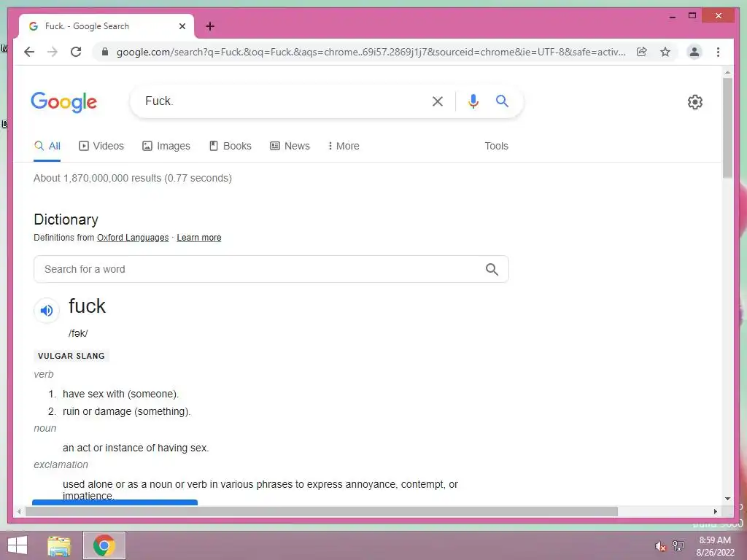Play the word pronunciation audio
This screenshot has height=560, width=747.
(x=46, y=311)
